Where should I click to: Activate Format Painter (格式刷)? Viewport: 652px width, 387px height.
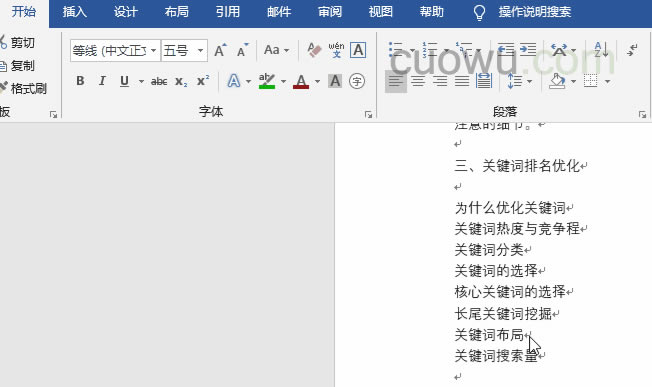pos(23,88)
